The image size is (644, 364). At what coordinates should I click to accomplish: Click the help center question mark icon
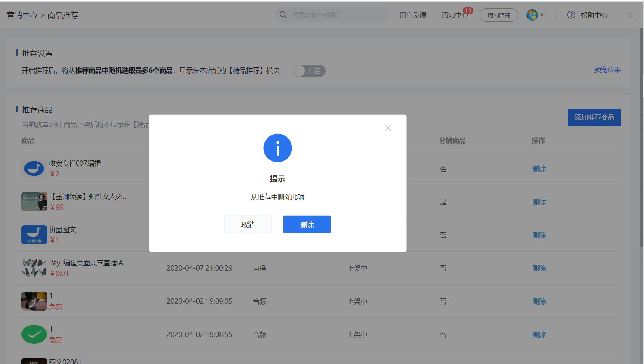(x=571, y=15)
